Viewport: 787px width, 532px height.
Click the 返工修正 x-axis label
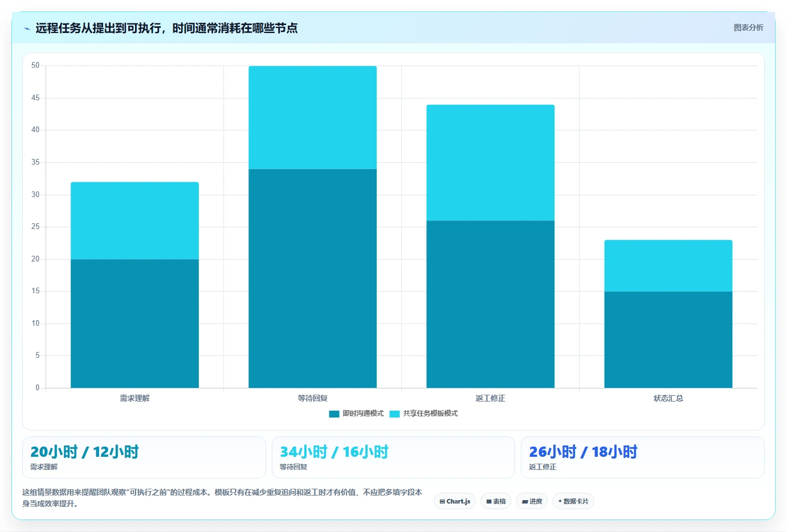pyautogui.click(x=490, y=398)
